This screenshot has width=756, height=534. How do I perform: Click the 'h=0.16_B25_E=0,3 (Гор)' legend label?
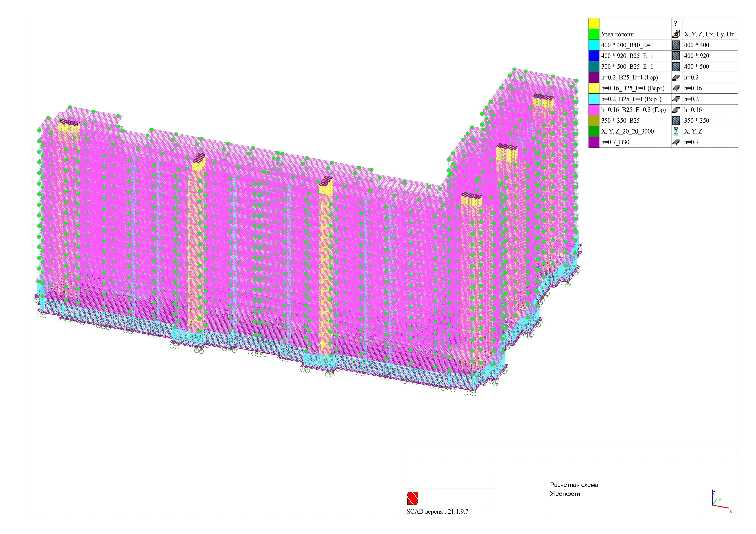click(x=634, y=110)
